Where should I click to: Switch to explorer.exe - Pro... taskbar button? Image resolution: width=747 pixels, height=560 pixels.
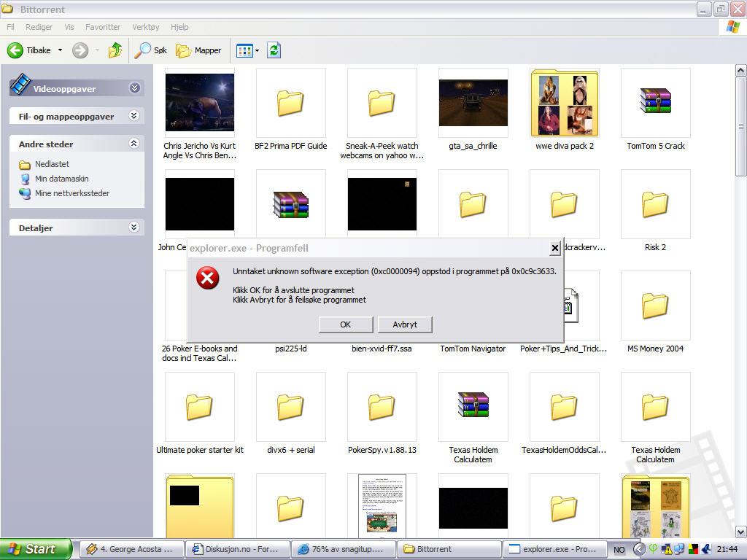[x=554, y=549]
